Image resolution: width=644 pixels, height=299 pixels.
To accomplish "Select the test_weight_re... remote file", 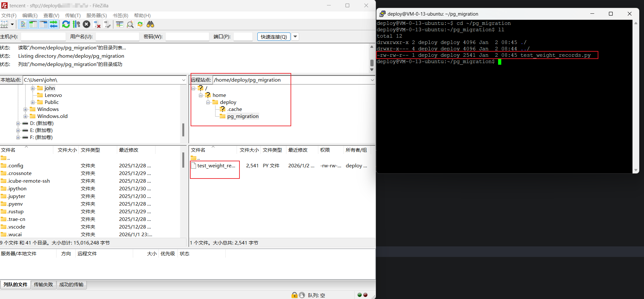I will coord(216,166).
